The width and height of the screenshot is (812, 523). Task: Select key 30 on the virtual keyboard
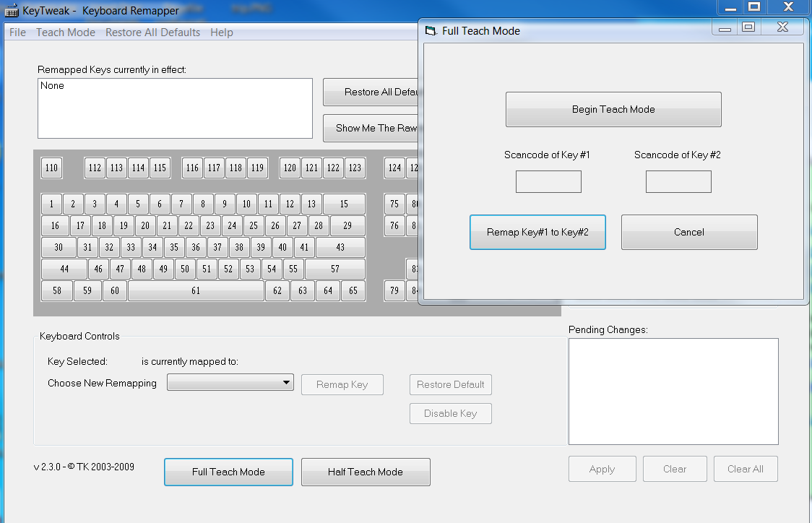tap(59, 248)
